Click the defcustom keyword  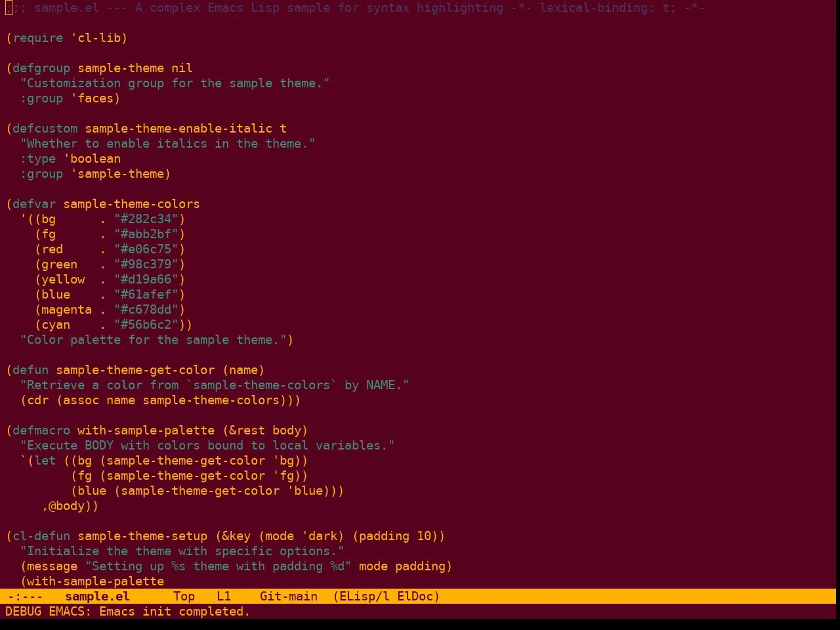(45, 129)
